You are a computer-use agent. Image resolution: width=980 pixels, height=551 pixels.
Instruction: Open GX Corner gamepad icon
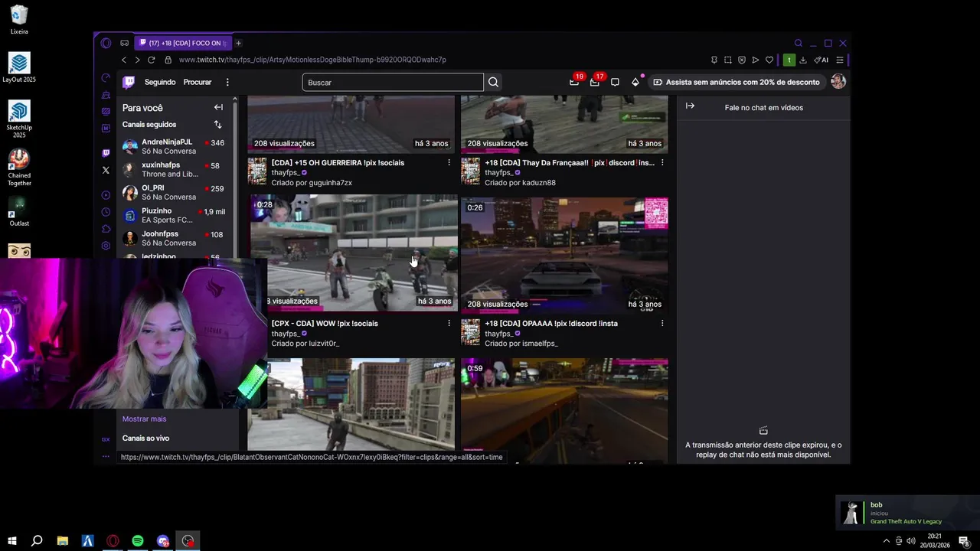coord(124,43)
